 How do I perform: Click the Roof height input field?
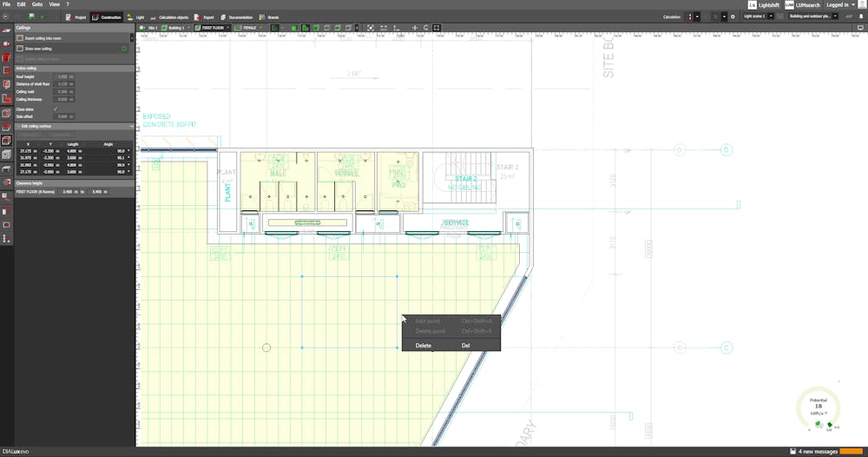pos(62,76)
